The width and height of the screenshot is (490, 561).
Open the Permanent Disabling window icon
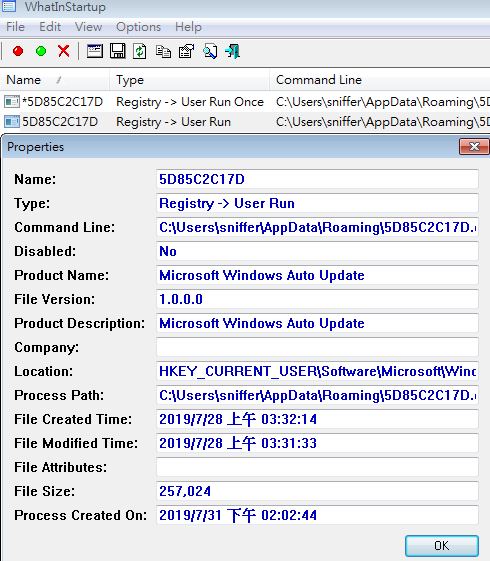(95, 51)
